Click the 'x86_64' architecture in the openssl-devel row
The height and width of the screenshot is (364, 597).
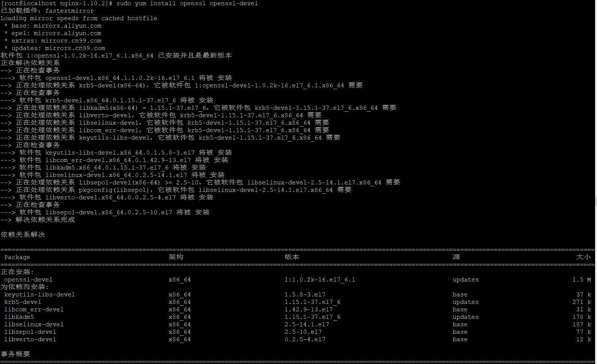tap(180, 280)
